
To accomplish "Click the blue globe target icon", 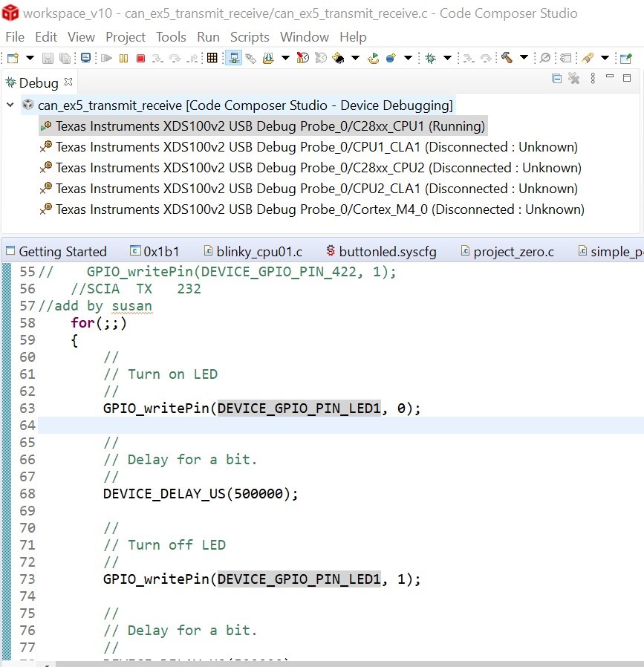I will pyautogui.click(x=391, y=58).
